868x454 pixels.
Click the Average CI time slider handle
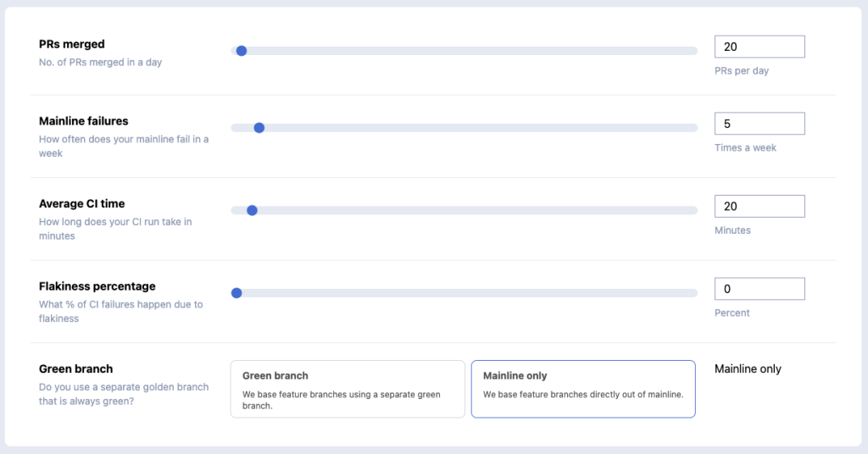pos(252,210)
